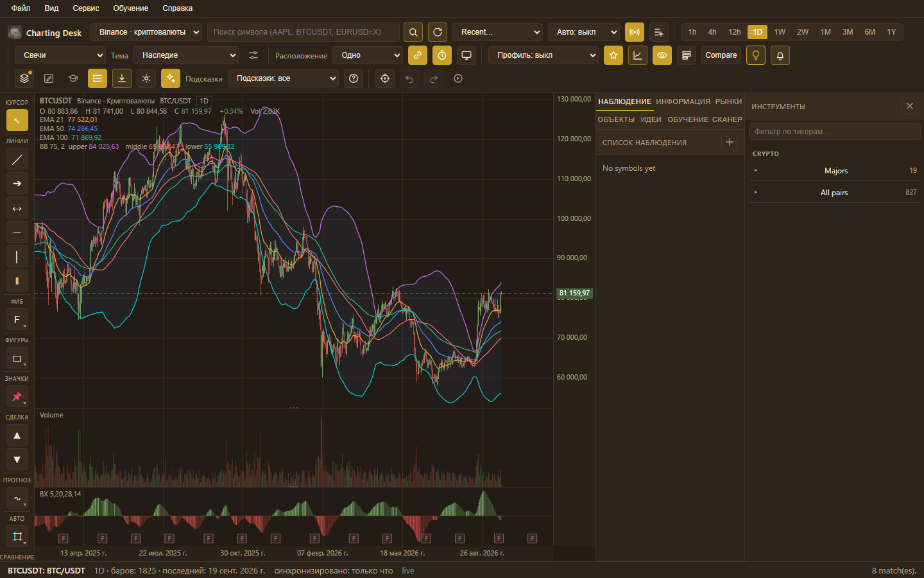Place a long trade up-triangle marker

[17, 435]
